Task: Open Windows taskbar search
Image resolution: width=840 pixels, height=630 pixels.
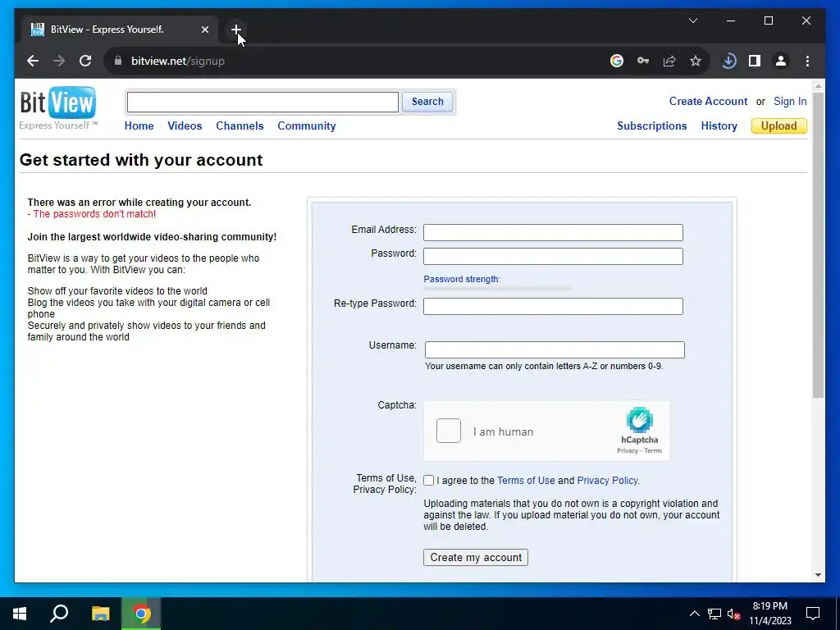Action: point(59,614)
